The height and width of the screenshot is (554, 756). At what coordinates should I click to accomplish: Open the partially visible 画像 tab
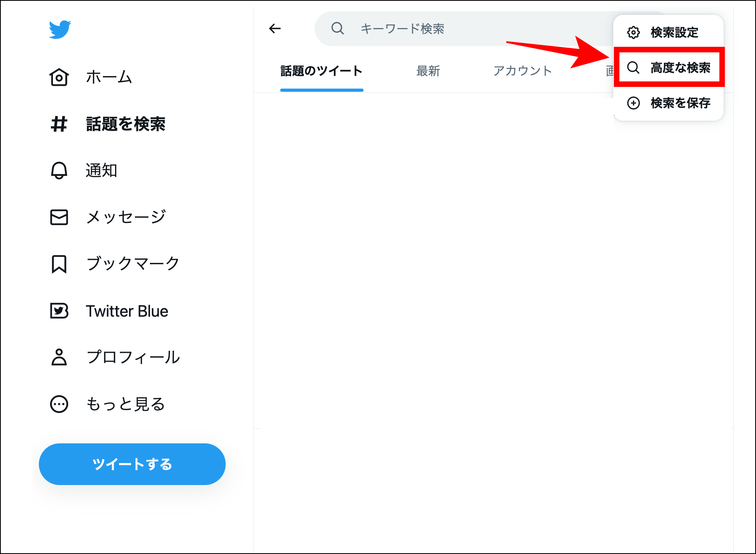610,71
